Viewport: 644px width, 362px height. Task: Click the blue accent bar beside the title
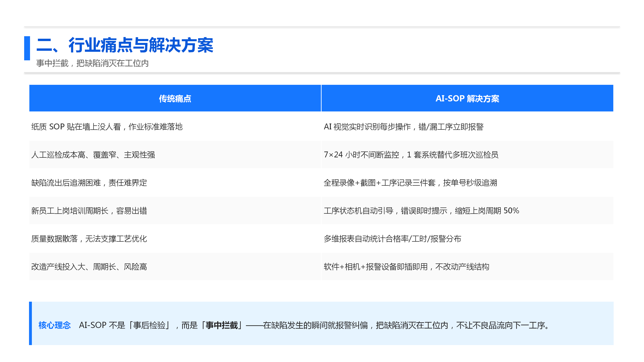27,48
